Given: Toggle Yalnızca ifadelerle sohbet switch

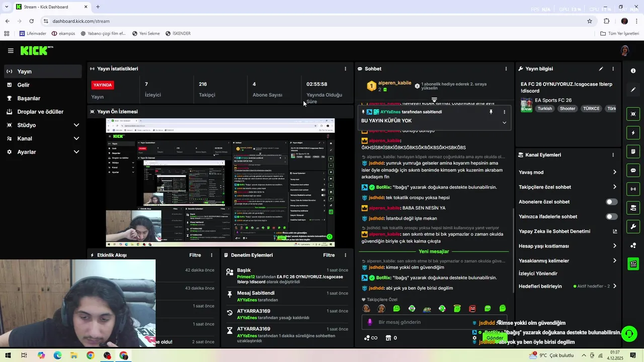Looking at the screenshot, I should (x=611, y=217).
